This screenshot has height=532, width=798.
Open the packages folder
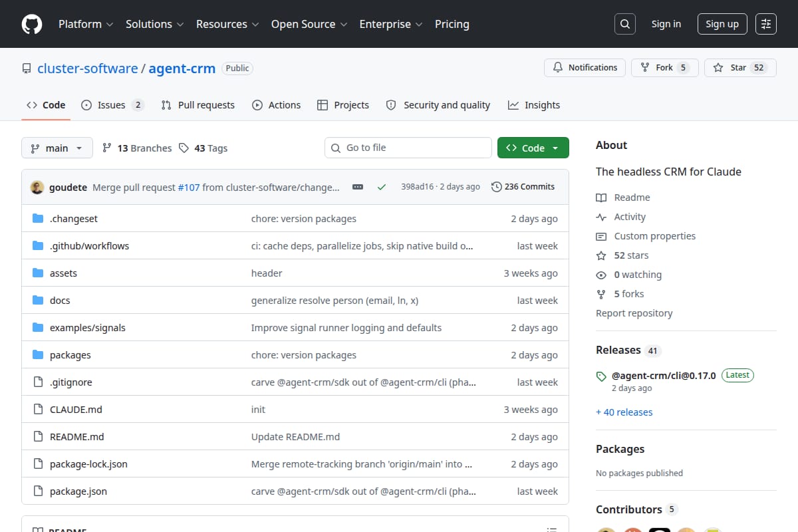click(70, 355)
